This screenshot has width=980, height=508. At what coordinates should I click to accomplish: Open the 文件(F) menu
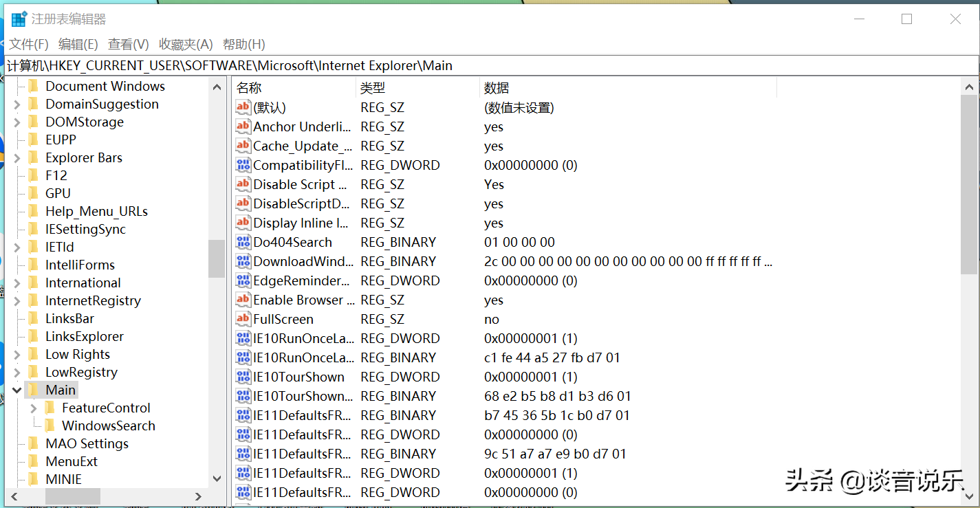coord(29,44)
